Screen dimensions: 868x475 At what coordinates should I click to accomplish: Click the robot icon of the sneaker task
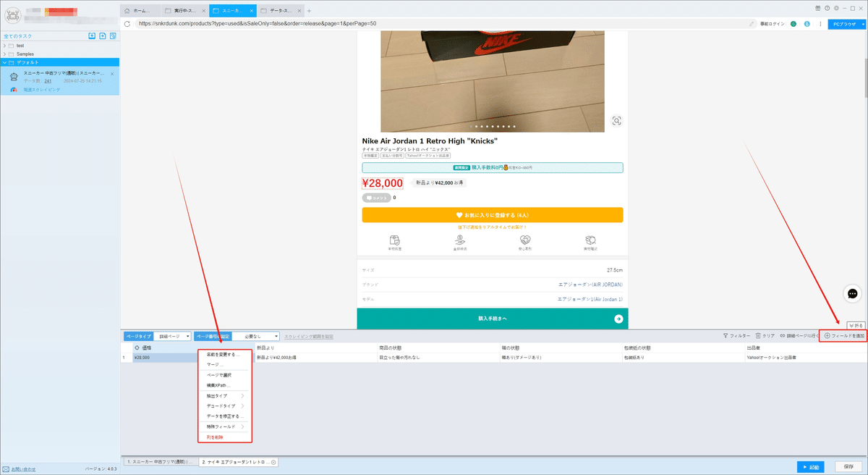click(x=14, y=77)
